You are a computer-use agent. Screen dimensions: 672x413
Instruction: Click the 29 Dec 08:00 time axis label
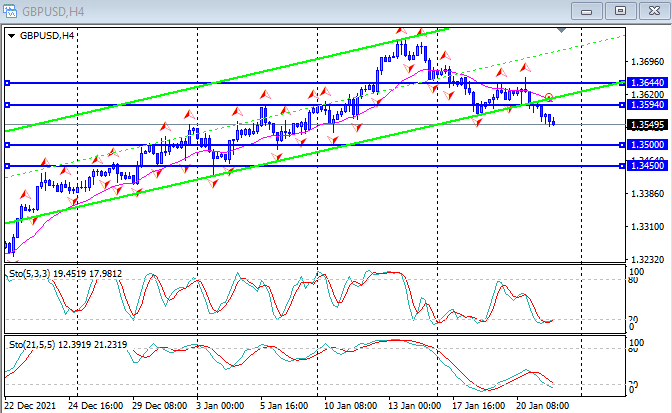(159, 405)
